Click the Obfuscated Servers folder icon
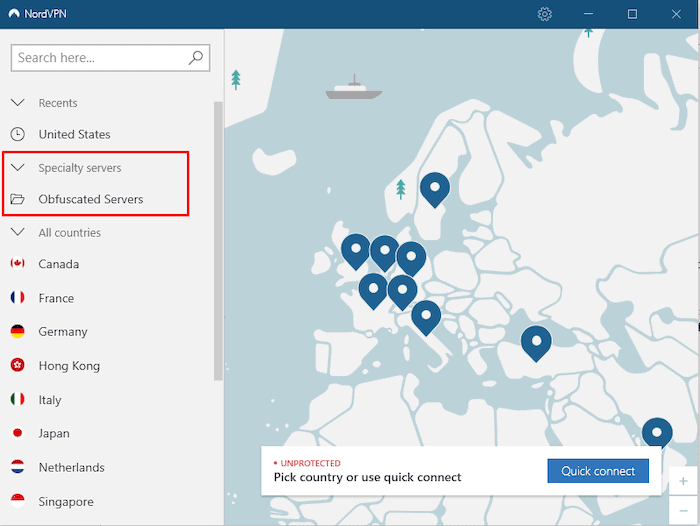The width and height of the screenshot is (700, 526). coord(17,199)
